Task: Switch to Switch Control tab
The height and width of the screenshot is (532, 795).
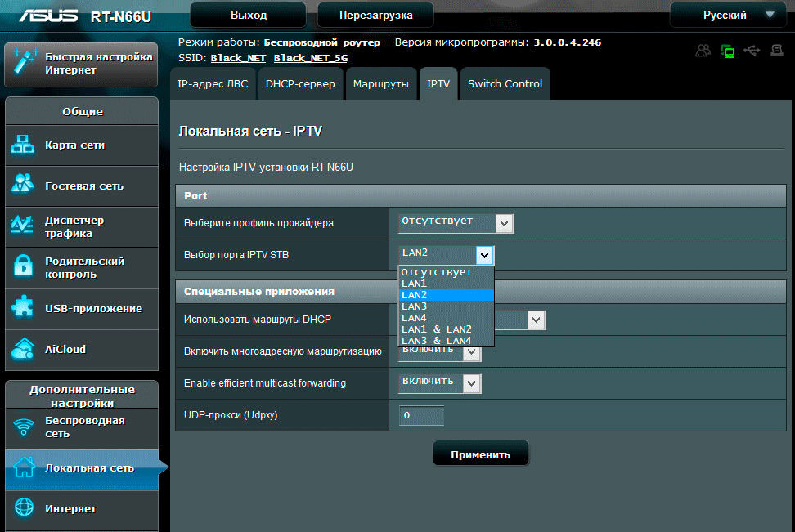Action: [x=505, y=83]
